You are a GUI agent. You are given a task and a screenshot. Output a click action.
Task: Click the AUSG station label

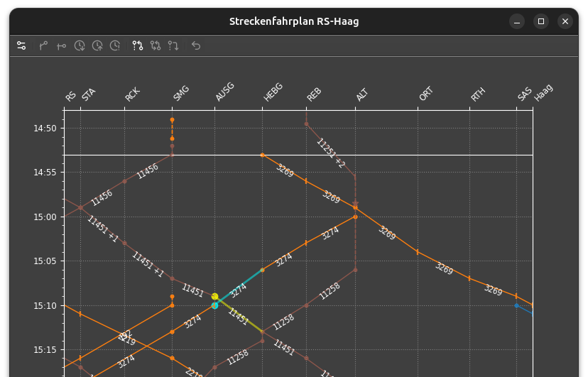coord(225,92)
